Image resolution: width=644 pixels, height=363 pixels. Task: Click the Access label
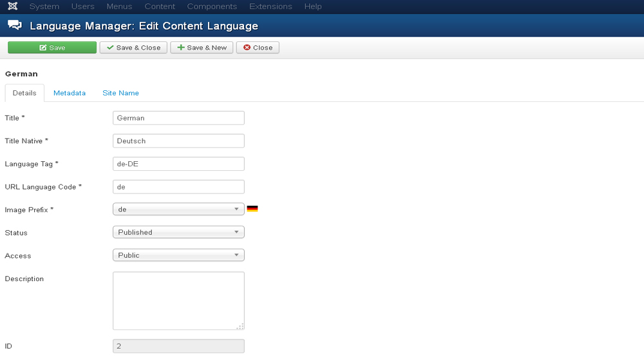pos(17,256)
